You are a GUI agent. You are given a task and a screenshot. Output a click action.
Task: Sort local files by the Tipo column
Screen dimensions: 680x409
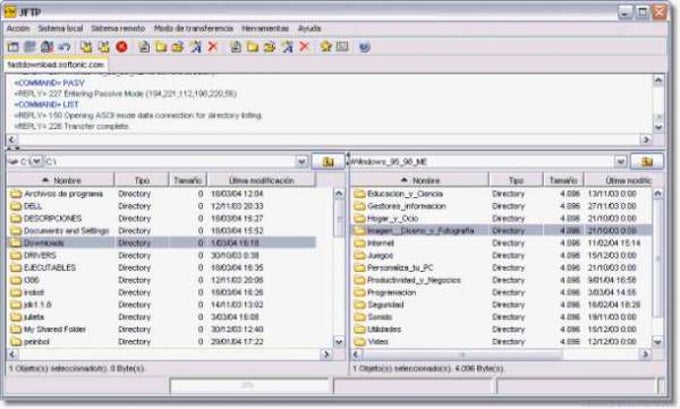point(142,180)
